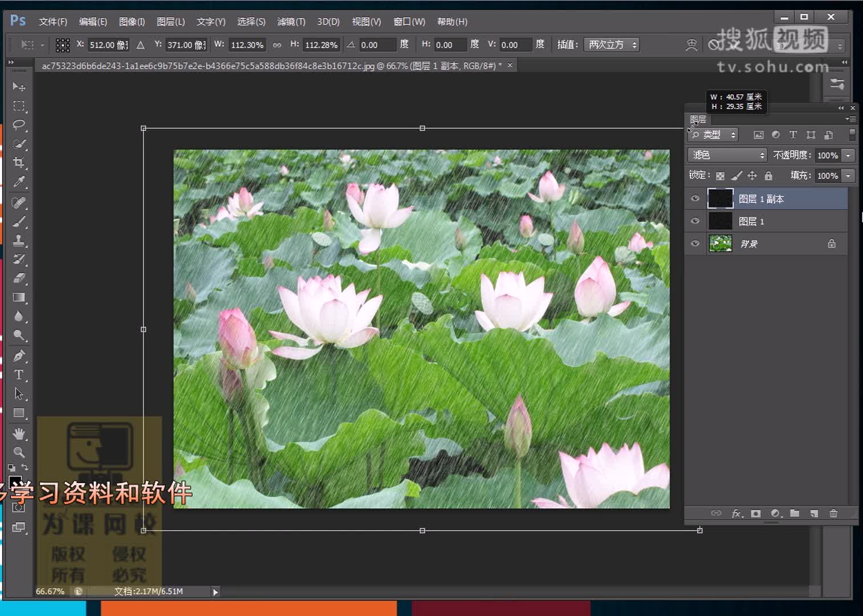Select the Move tool
The image size is (863, 616).
pyautogui.click(x=19, y=87)
